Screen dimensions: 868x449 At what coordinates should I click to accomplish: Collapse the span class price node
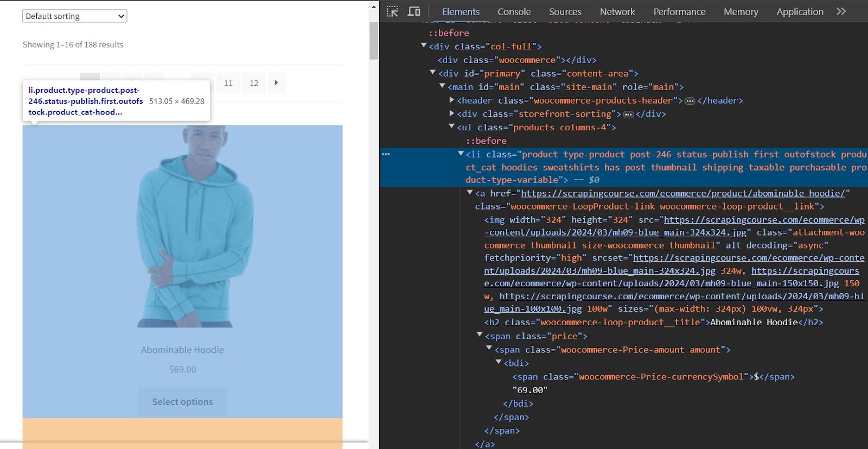pyautogui.click(x=480, y=335)
